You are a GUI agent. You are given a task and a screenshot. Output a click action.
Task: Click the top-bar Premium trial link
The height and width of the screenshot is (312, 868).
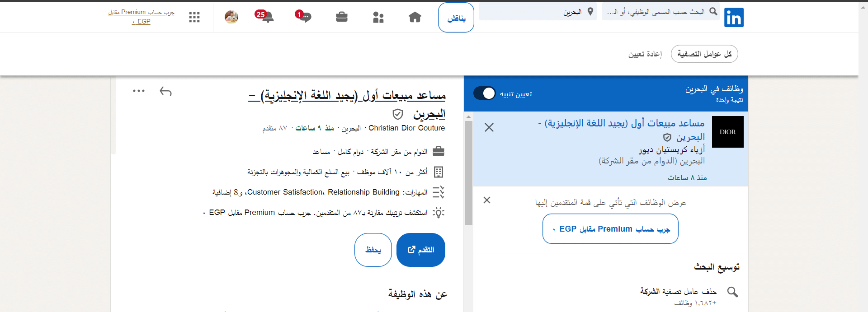coord(142,17)
